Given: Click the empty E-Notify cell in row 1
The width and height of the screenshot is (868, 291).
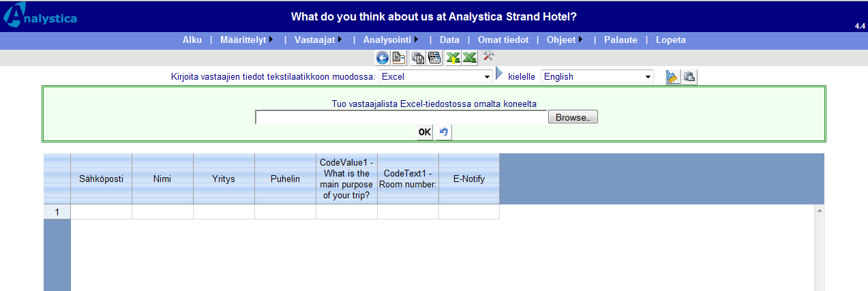Looking at the screenshot, I should (469, 212).
